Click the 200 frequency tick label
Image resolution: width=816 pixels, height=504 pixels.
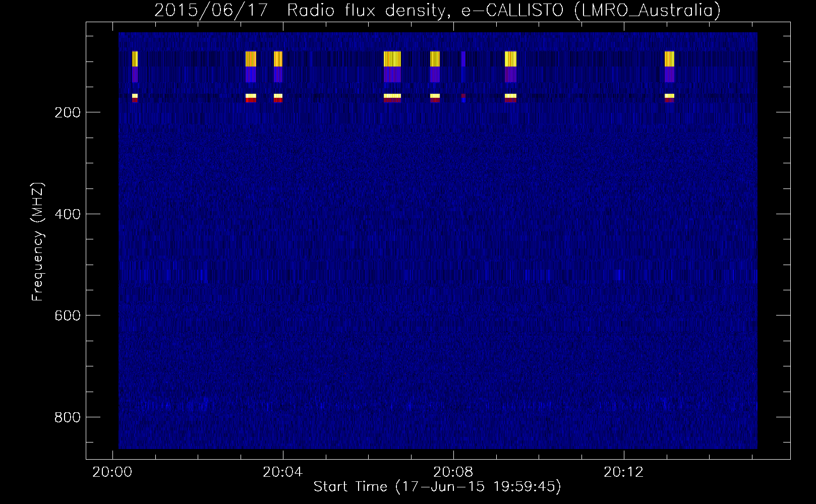coord(68,112)
